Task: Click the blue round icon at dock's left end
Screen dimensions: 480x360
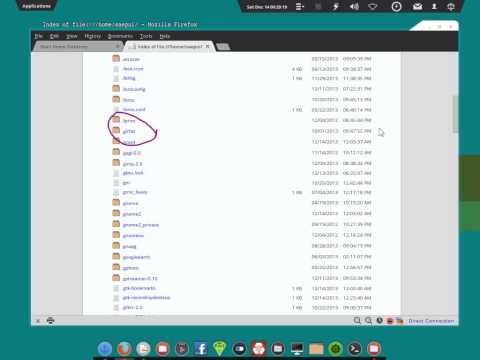Action: tap(105, 349)
